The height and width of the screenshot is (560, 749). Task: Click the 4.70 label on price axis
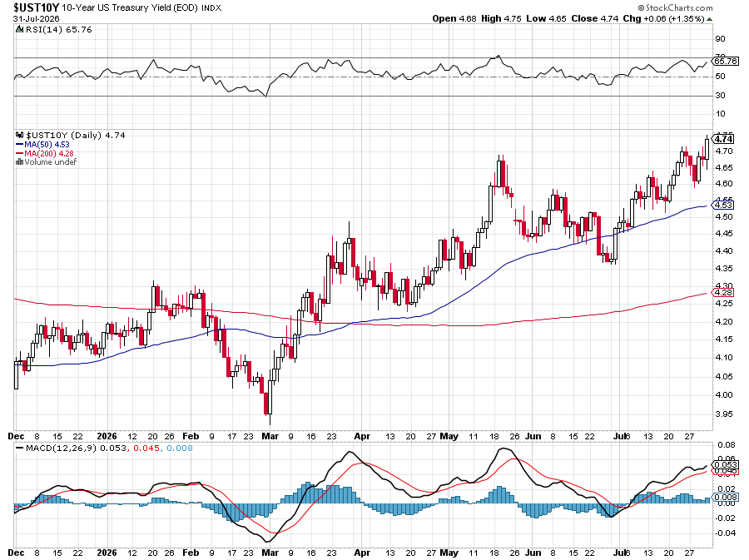(x=724, y=151)
